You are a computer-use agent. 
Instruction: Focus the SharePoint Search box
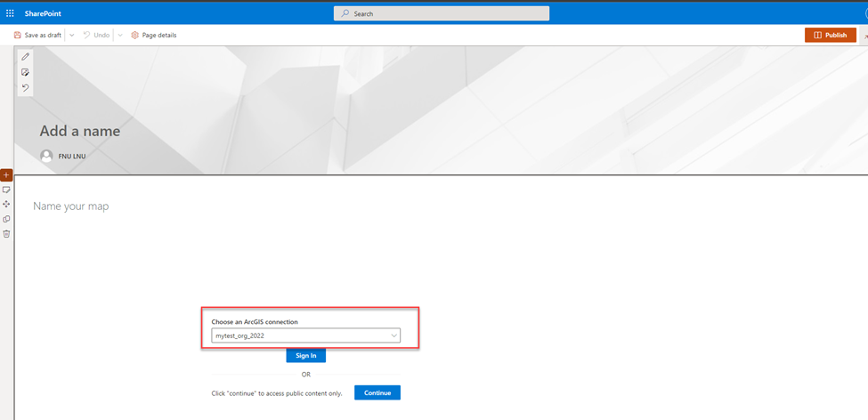[x=442, y=13]
